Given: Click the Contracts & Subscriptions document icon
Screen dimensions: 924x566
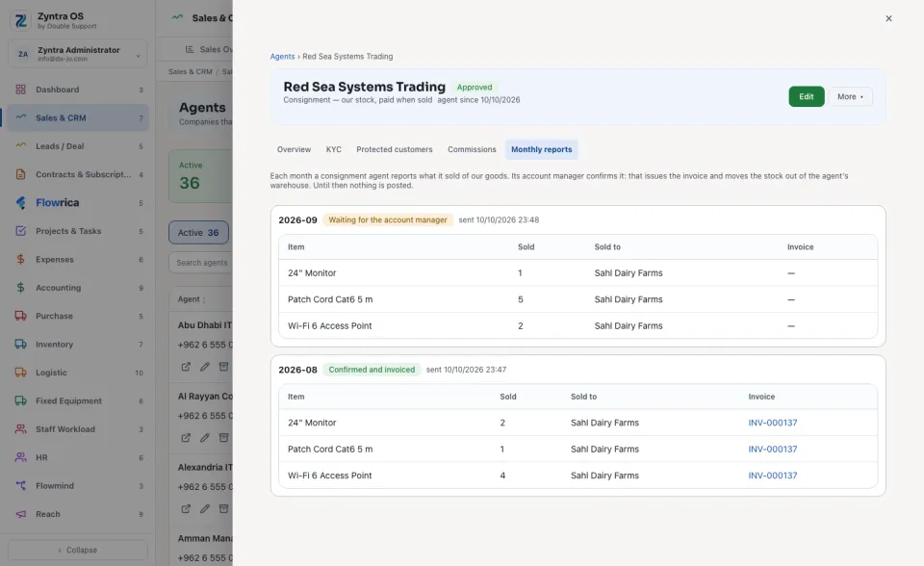Looking at the screenshot, I should [20, 174].
